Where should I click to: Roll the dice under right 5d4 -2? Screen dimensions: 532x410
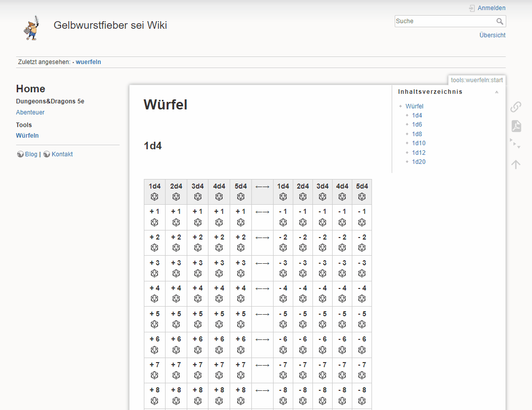(362, 248)
